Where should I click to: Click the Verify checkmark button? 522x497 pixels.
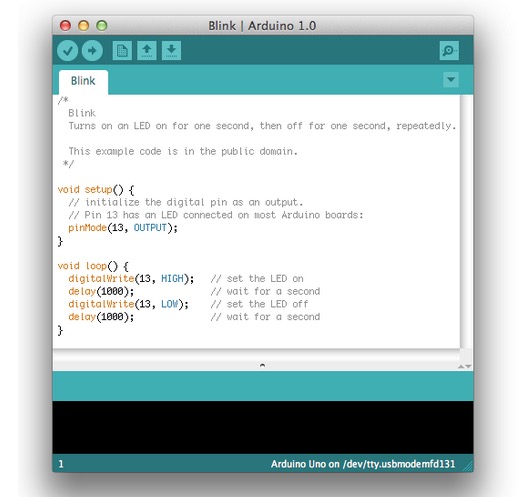(68, 51)
